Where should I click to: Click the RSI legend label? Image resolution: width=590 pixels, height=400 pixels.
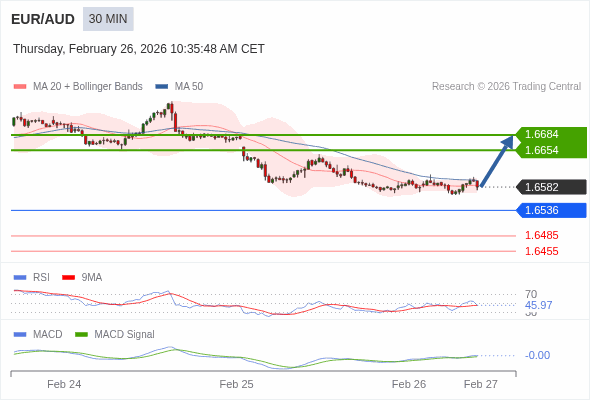pyautogui.click(x=41, y=278)
